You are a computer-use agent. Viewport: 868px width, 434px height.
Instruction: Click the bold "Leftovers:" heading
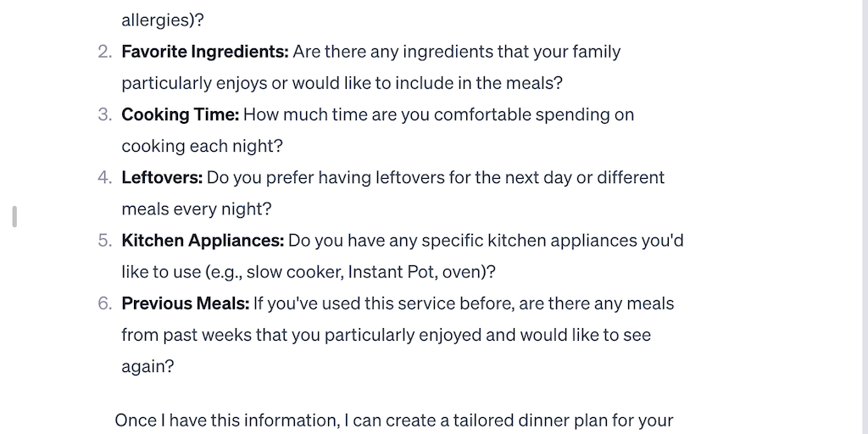(x=162, y=177)
